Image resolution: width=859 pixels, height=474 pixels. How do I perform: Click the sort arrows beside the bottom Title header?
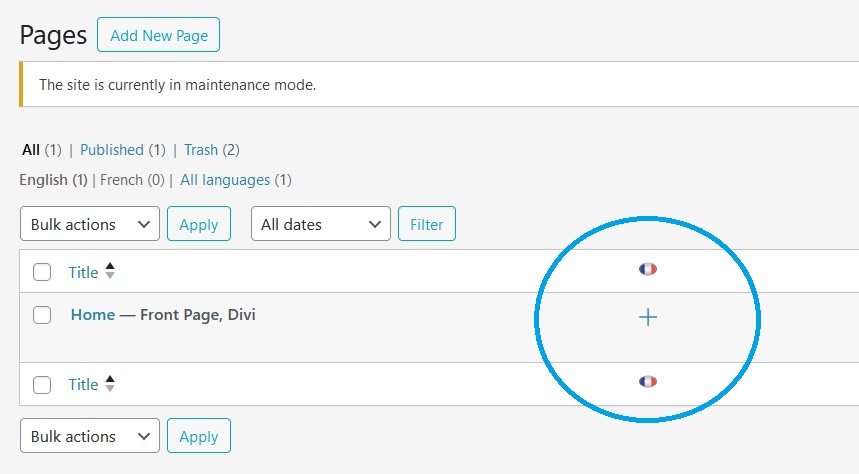(110, 384)
